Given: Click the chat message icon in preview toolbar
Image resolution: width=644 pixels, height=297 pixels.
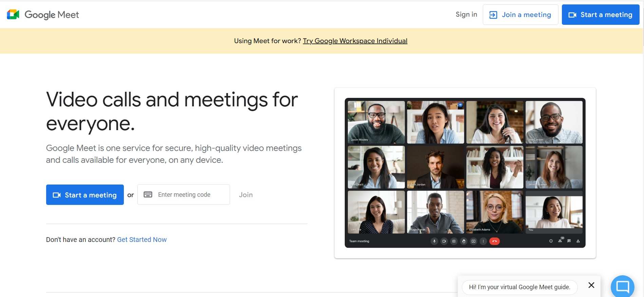Looking at the screenshot, I should pos(569,241).
